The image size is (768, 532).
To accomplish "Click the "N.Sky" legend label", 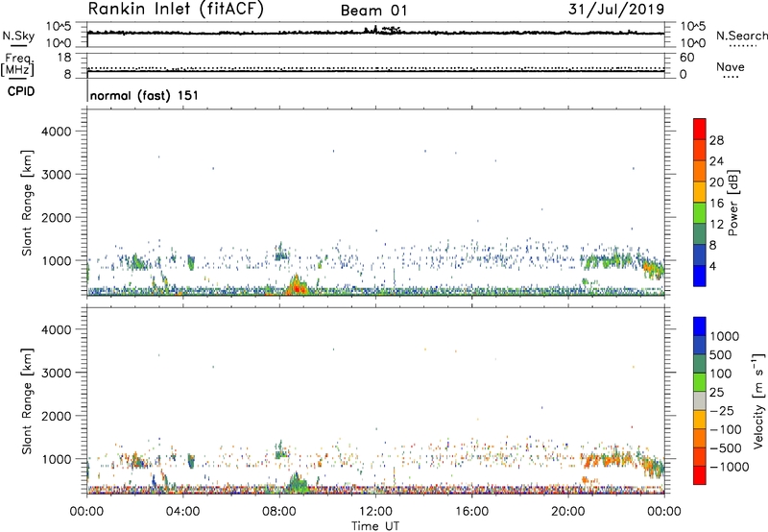I will (18, 36).
